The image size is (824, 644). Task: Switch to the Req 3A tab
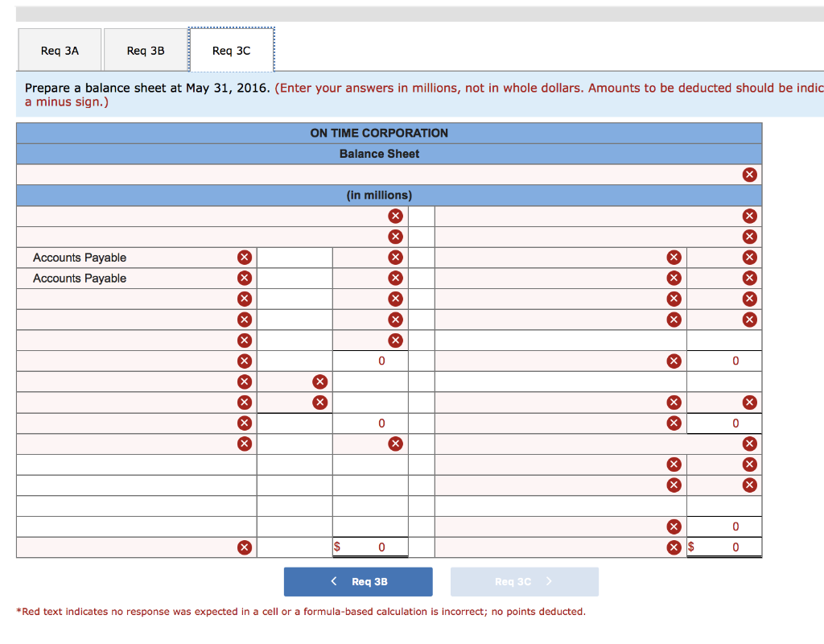(60, 49)
